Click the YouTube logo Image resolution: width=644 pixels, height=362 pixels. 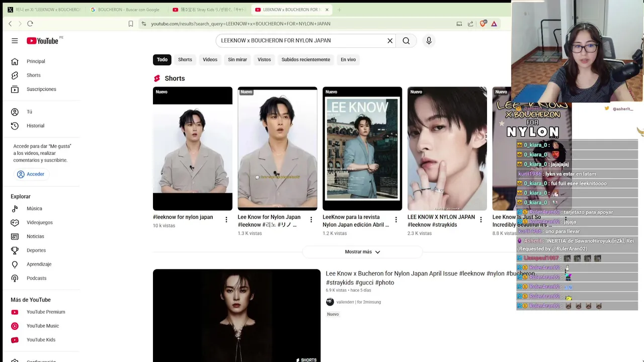click(42, 41)
